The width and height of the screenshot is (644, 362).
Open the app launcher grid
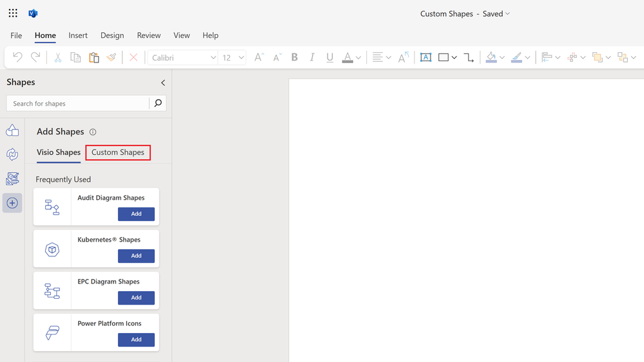click(x=13, y=13)
